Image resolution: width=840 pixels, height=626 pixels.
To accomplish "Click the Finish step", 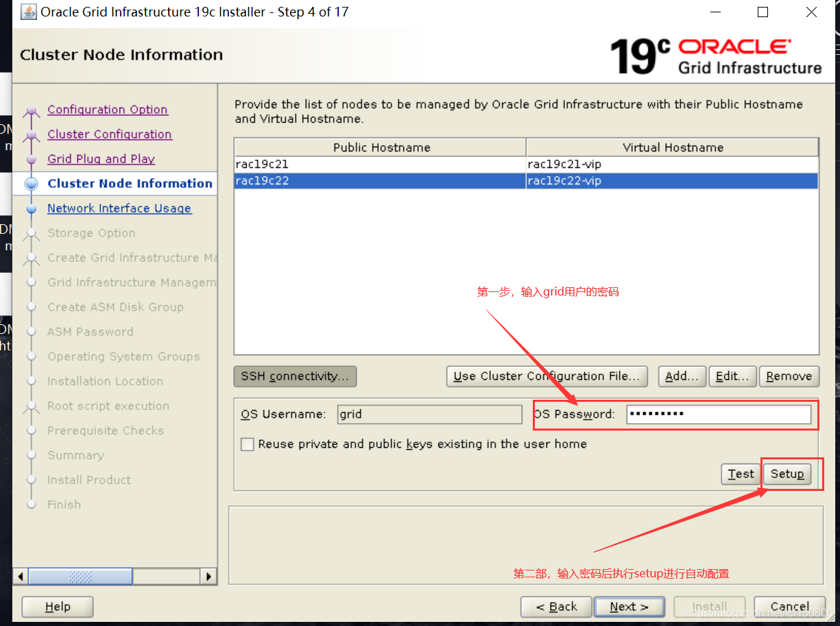I will coord(64,505).
